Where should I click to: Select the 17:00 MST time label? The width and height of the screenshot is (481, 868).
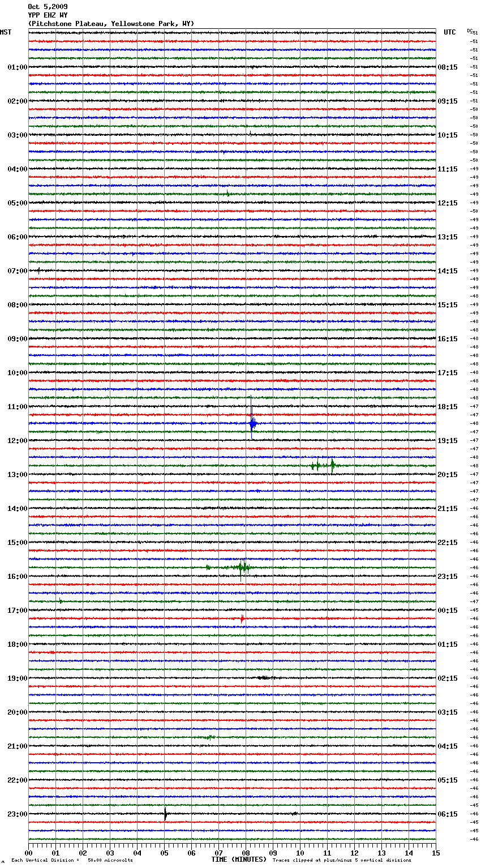[17, 611]
